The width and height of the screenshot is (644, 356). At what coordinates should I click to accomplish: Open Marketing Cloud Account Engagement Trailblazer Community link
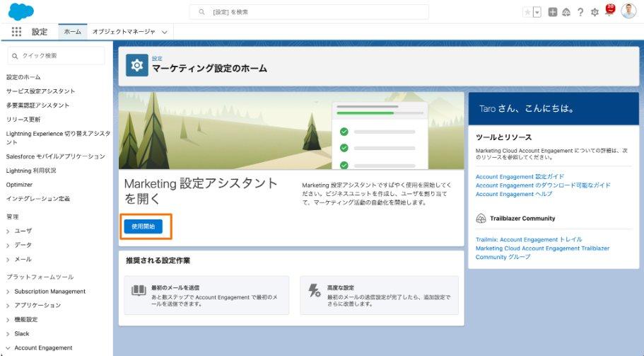click(542, 253)
